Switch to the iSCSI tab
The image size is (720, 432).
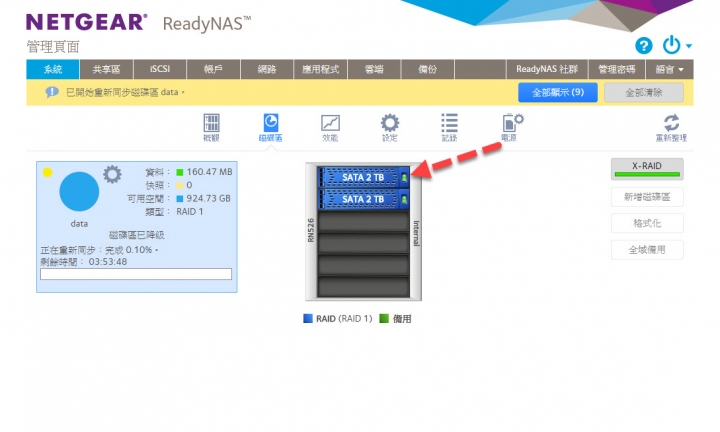tap(160, 69)
